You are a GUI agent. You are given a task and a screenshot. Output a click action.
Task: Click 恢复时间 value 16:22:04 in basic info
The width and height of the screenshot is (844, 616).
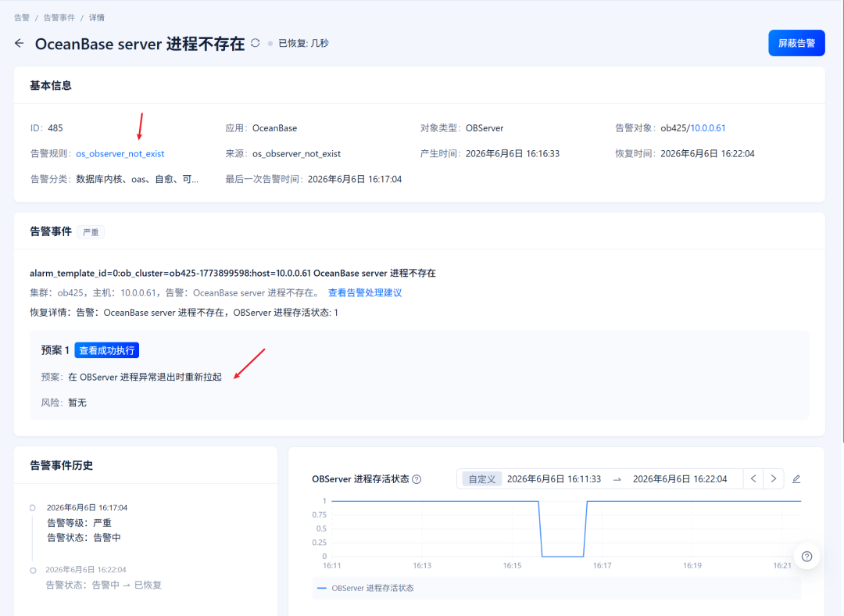tap(707, 153)
